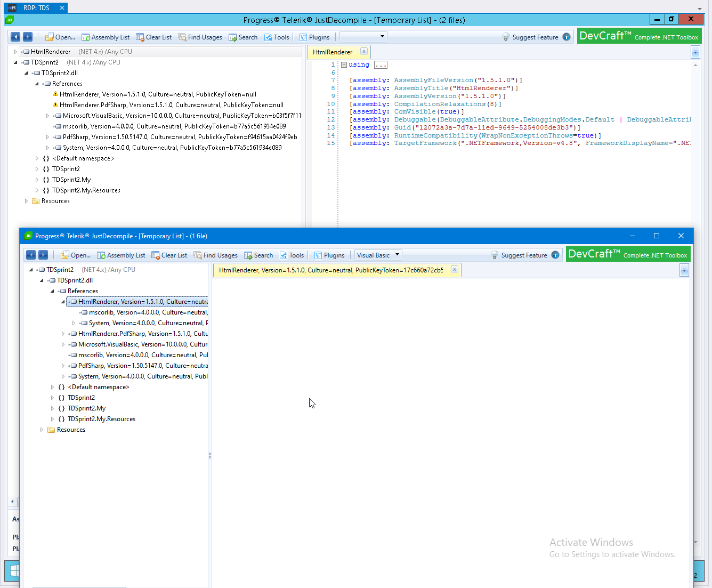Click Open... in the front window toolbar

(x=76, y=255)
